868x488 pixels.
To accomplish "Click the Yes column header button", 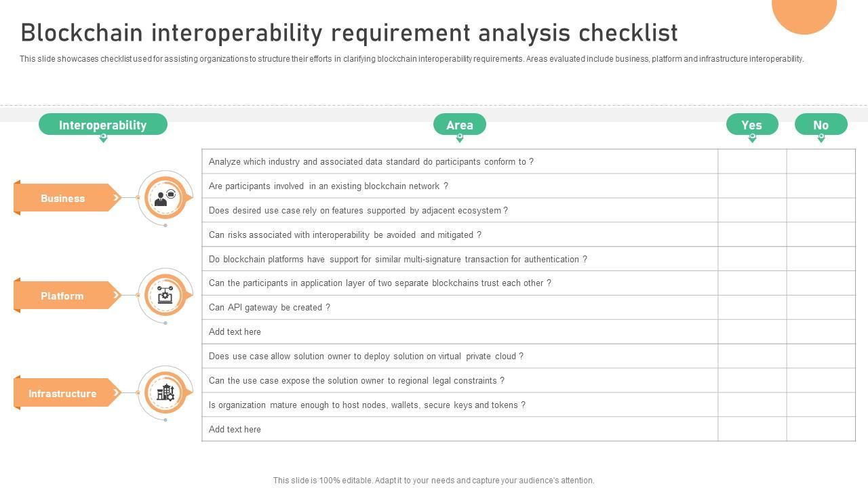I will pyautogui.click(x=752, y=124).
